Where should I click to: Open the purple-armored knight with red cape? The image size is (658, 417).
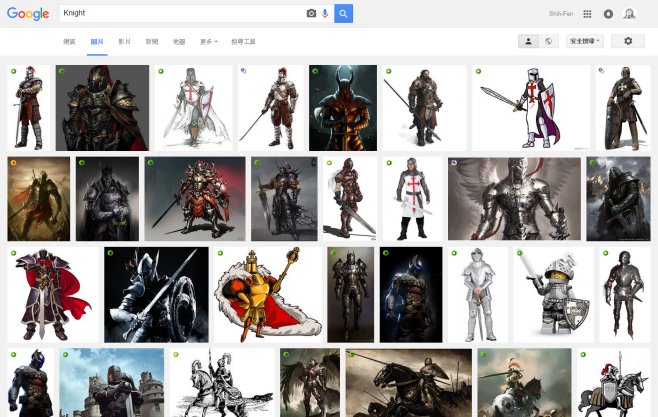pyautogui.click(x=53, y=295)
